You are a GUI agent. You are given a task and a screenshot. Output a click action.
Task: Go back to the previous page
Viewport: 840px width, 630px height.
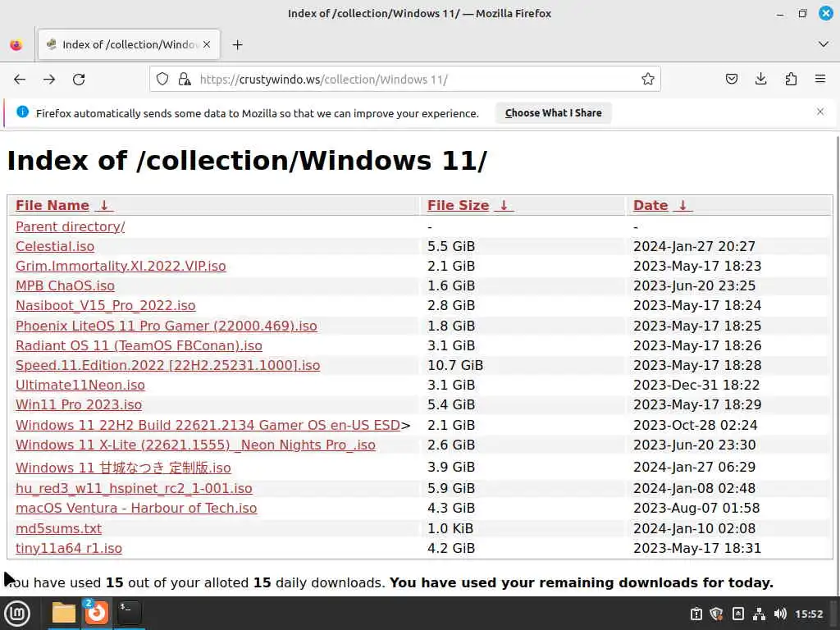[x=20, y=80]
